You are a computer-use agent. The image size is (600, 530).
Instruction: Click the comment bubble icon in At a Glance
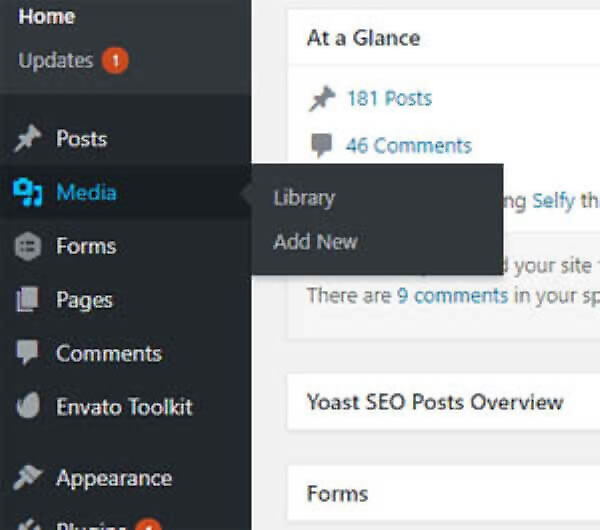pos(321,146)
